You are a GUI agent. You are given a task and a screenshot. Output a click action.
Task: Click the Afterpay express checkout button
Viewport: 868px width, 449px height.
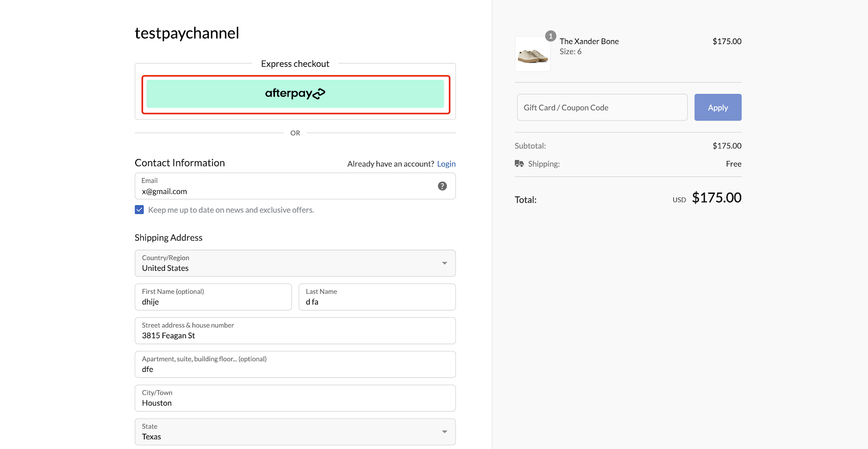click(295, 93)
